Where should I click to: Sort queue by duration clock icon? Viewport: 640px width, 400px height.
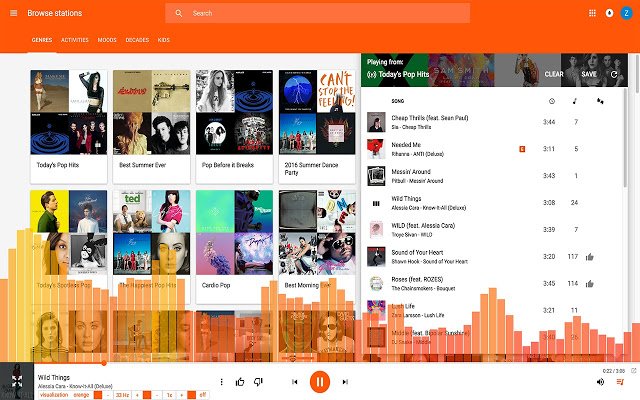552,101
